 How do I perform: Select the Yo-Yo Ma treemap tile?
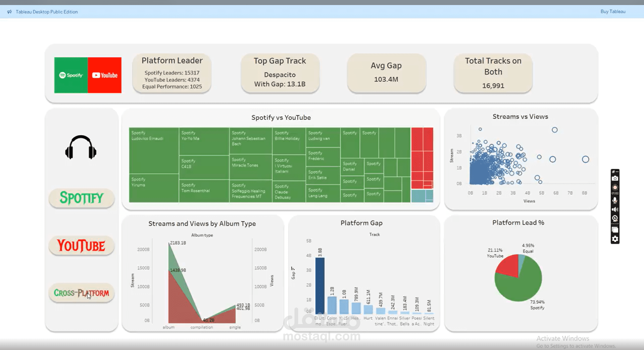(204, 141)
